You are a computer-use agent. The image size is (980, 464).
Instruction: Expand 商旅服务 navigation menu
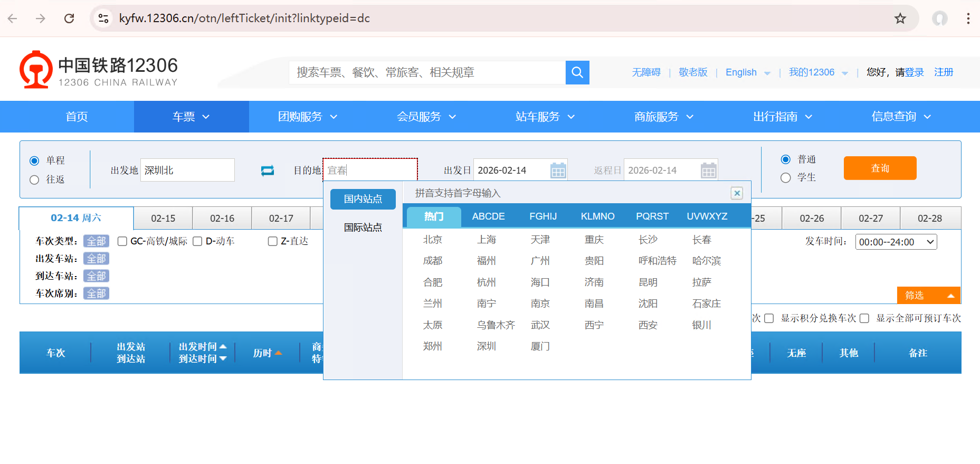pos(664,117)
